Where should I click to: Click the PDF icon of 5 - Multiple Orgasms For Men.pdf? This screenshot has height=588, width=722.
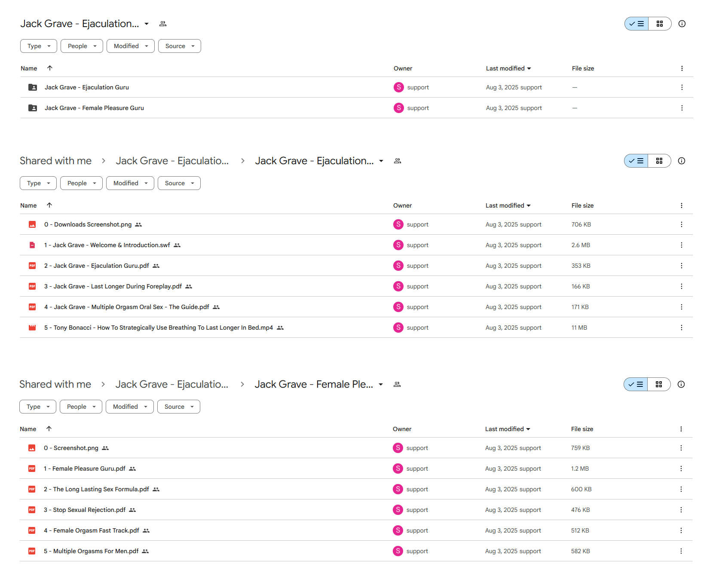[32, 551]
